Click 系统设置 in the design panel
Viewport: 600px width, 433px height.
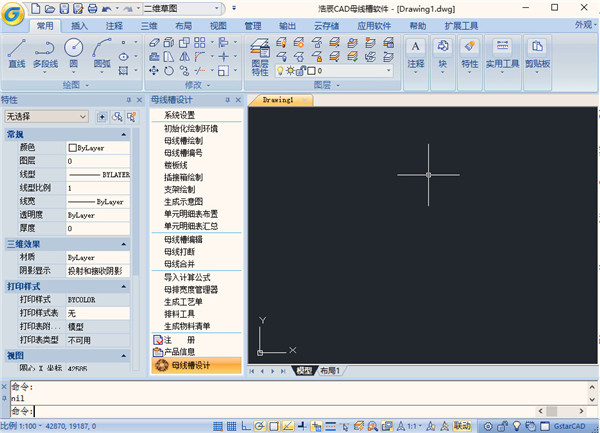coord(180,115)
